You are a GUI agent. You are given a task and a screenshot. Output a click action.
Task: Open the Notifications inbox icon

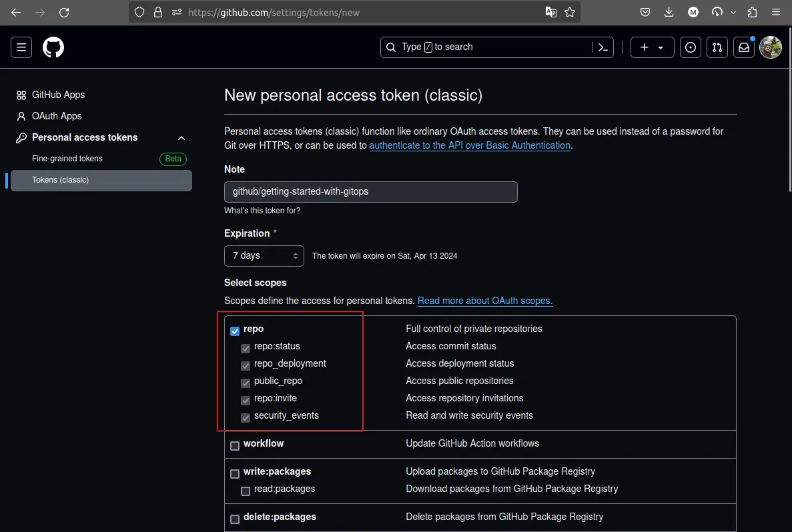[743, 47]
